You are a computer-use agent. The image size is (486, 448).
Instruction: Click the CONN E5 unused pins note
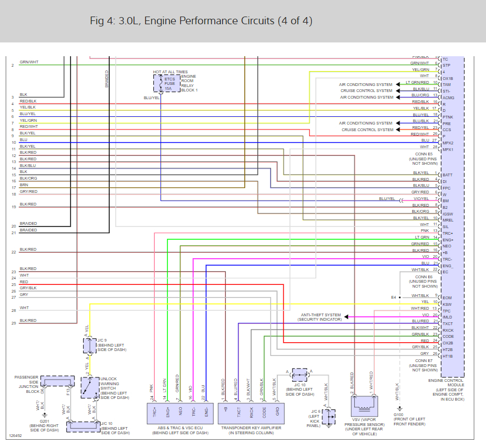click(x=423, y=159)
